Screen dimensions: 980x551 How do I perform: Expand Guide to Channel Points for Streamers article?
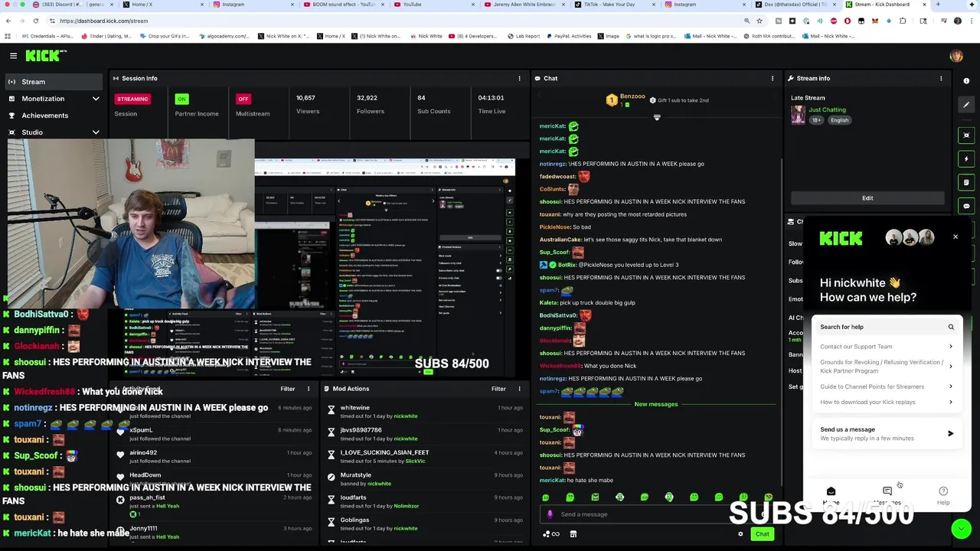point(887,386)
